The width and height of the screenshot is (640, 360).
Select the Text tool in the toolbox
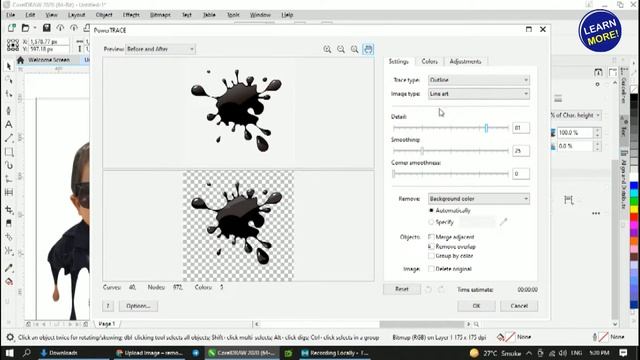(9, 124)
